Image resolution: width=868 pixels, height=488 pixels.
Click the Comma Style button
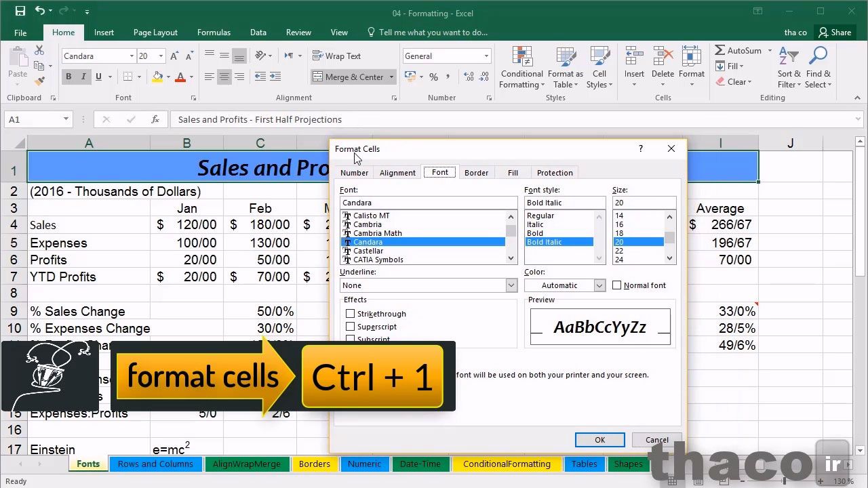pyautogui.click(x=449, y=77)
